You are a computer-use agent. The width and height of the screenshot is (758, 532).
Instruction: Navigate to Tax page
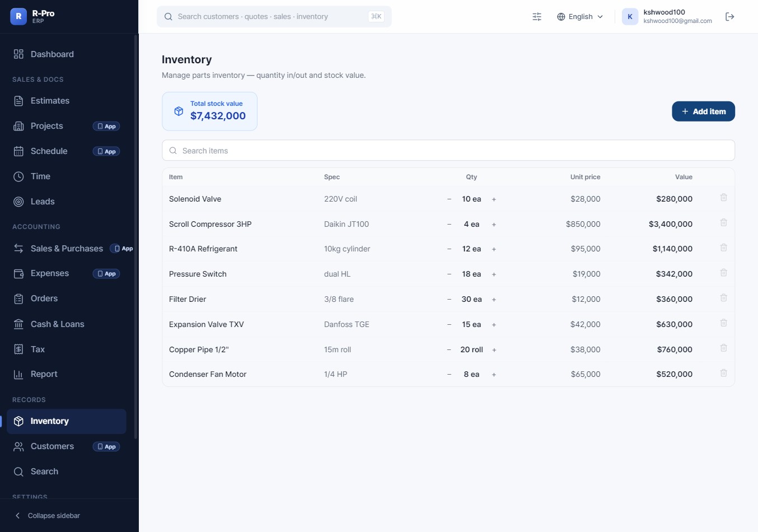click(67, 349)
